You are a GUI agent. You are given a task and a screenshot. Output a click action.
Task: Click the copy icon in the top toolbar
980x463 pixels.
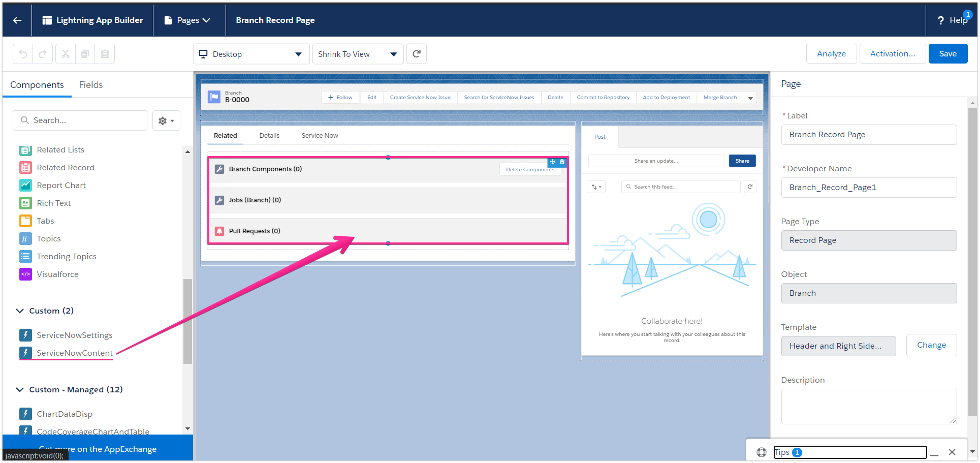pos(85,53)
